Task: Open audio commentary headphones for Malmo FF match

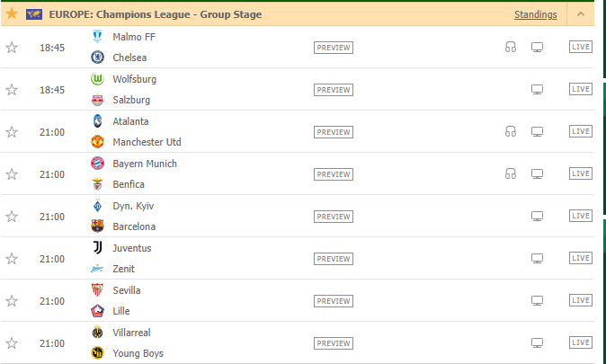Action: coord(511,47)
